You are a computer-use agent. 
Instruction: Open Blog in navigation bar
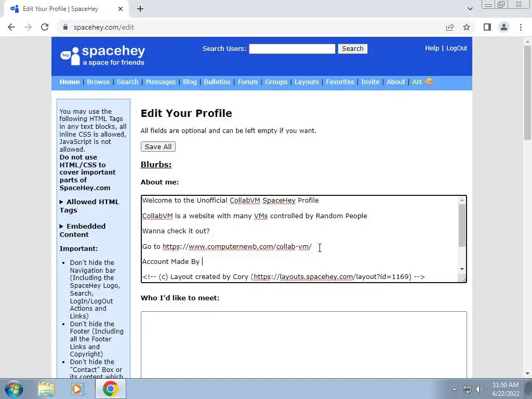(x=190, y=82)
